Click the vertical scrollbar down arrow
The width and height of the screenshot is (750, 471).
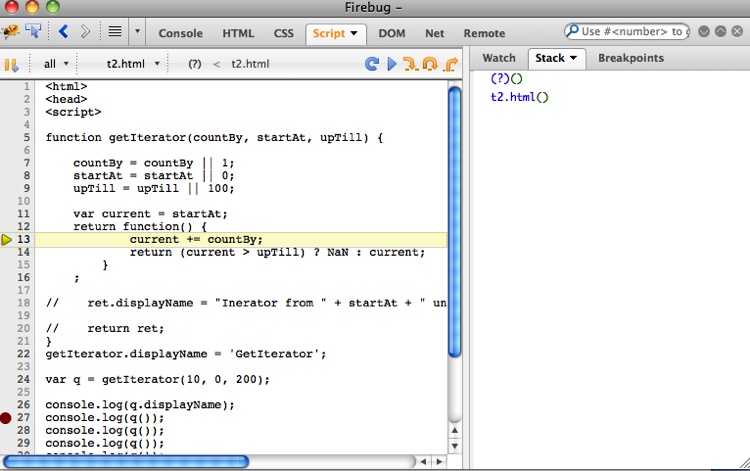[x=455, y=446]
